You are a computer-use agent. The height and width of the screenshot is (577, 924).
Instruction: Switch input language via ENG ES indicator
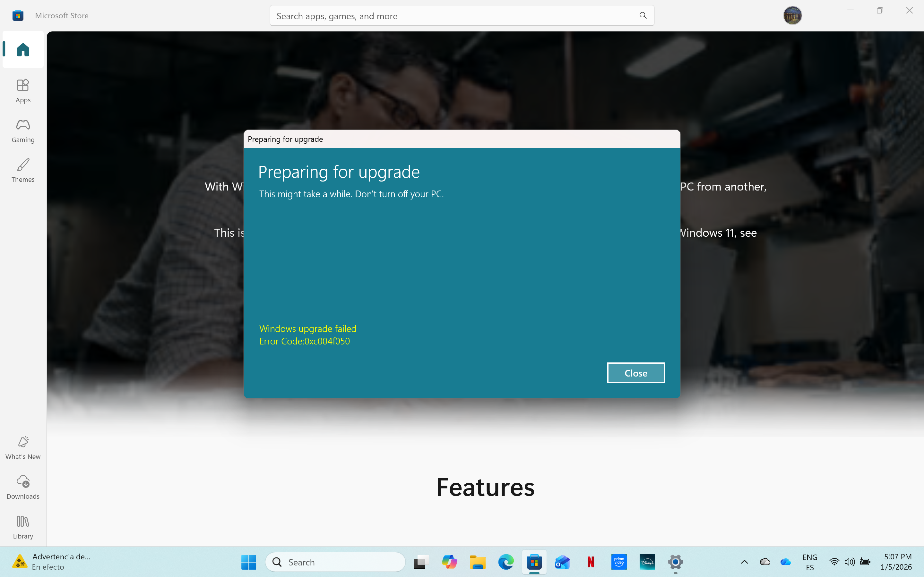(810, 562)
